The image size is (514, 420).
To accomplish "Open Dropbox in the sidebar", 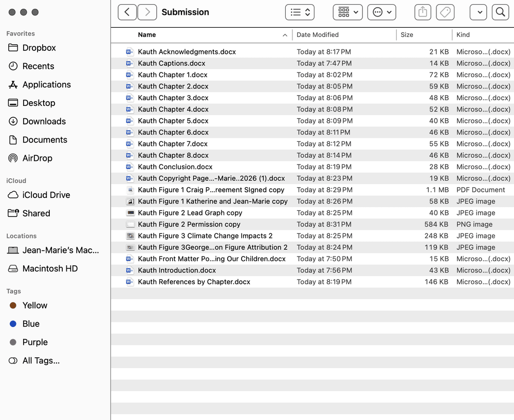I will [x=39, y=48].
